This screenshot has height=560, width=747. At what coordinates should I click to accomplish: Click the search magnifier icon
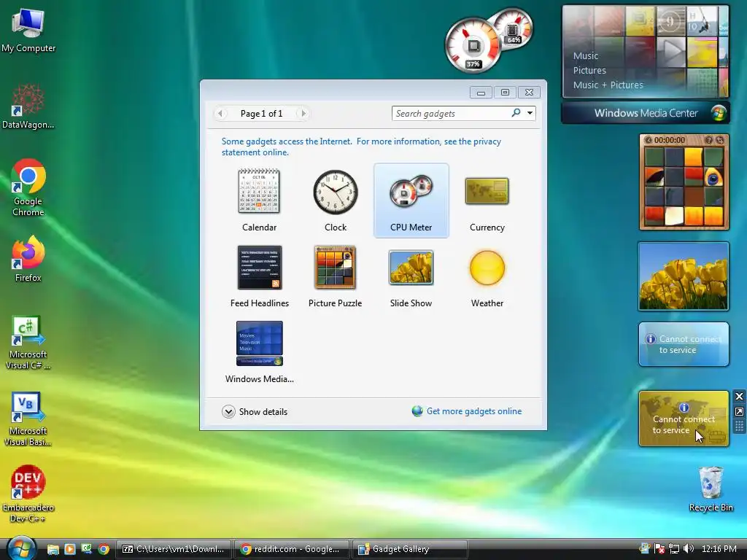(x=516, y=113)
